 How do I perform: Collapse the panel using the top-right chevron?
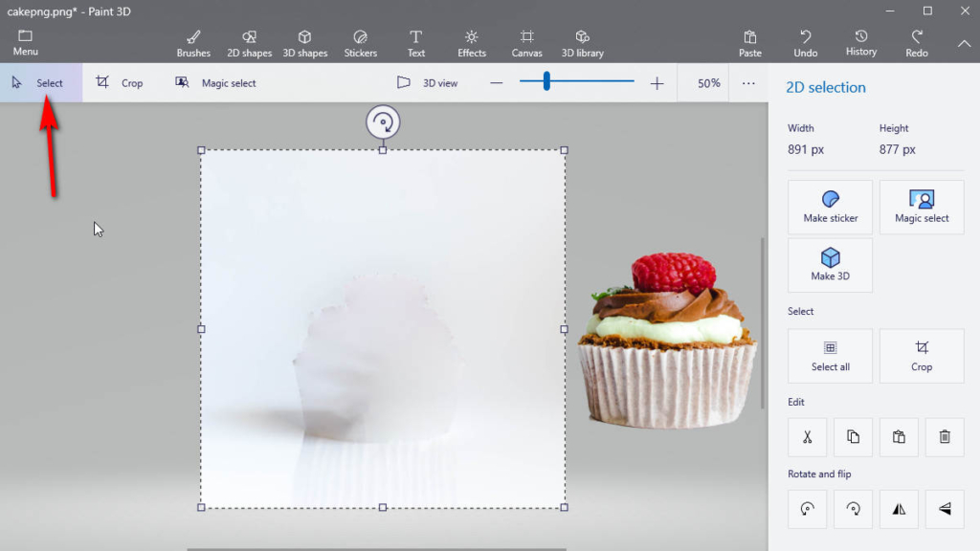click(962, 42)
